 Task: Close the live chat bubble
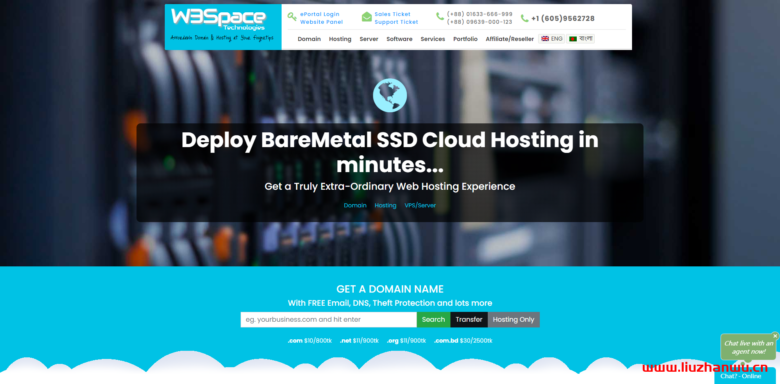775,336
